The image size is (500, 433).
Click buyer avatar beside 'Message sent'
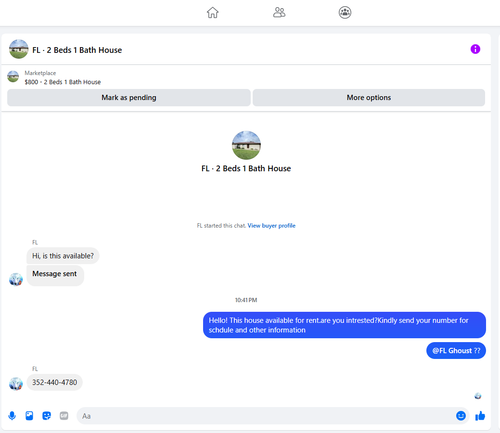pyautogui.click(x=16, y=279)
